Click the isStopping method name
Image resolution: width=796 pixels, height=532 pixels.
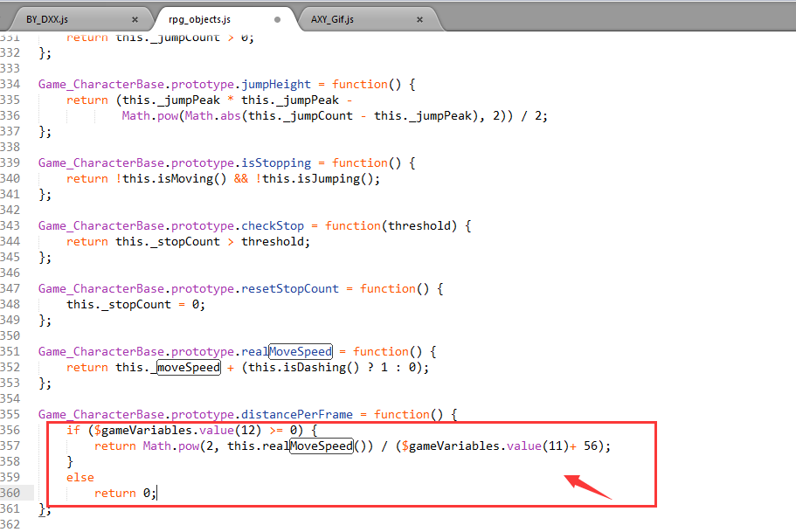[x=276, y=163]
